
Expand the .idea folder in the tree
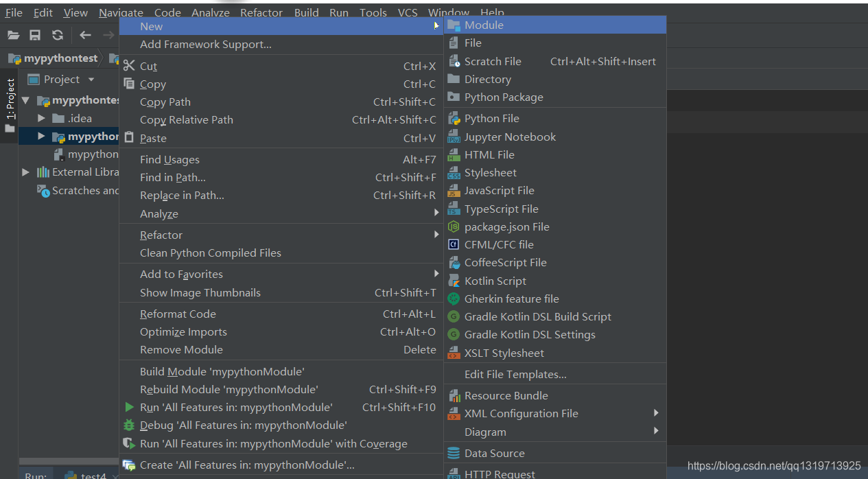pos(40,117)
